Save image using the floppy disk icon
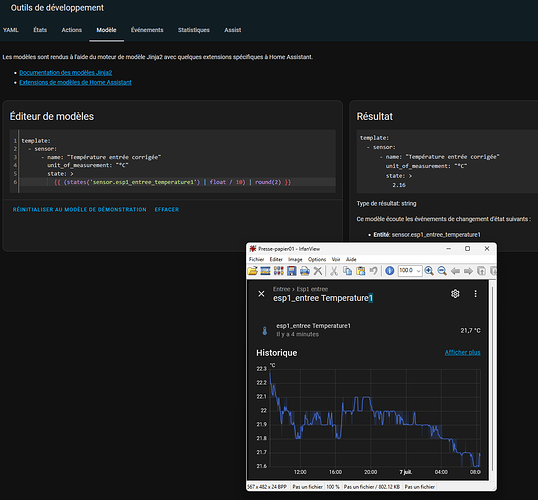 point(292,271)
